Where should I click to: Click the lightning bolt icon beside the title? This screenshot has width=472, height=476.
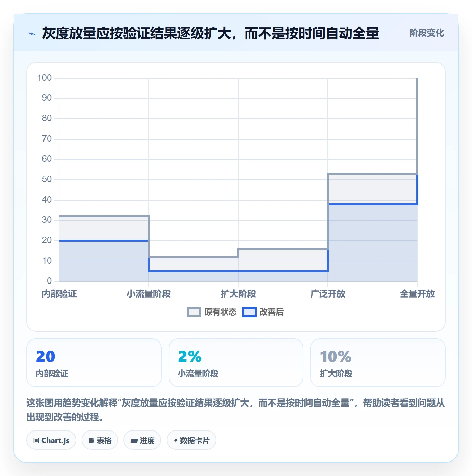pyautogui.click(x=32, y=34)
